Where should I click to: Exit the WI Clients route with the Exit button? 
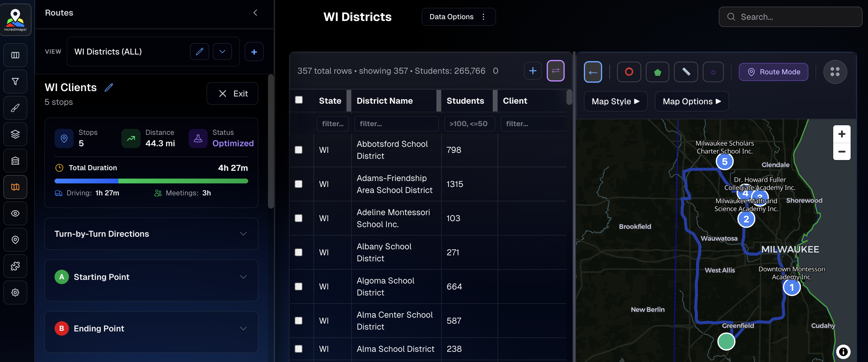tap(232, 93)
